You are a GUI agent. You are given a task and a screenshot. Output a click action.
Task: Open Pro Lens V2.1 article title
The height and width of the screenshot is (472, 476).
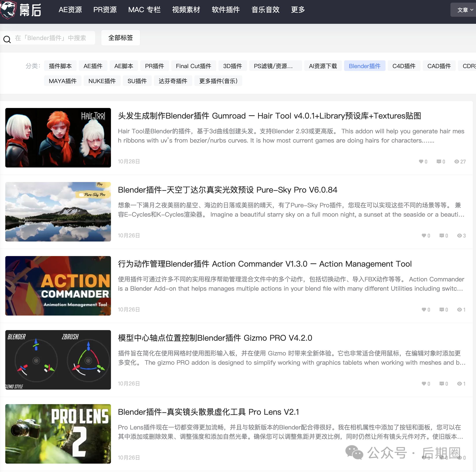(208, 412)
